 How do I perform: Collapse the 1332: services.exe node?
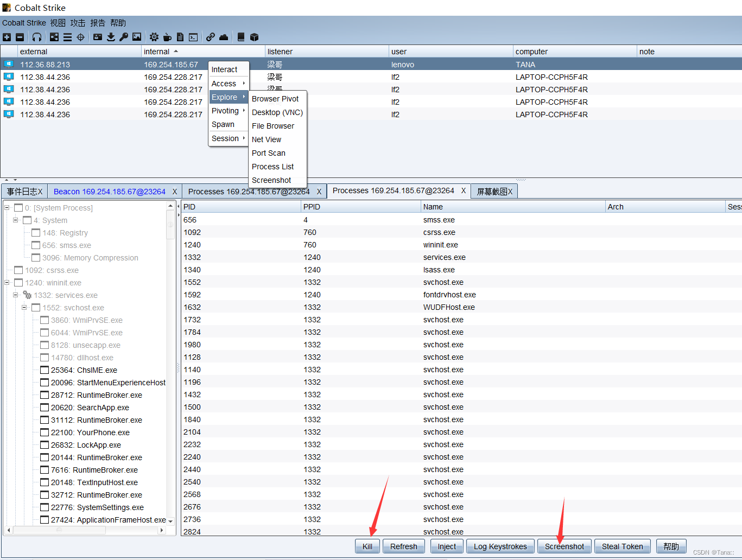(16, 295)
